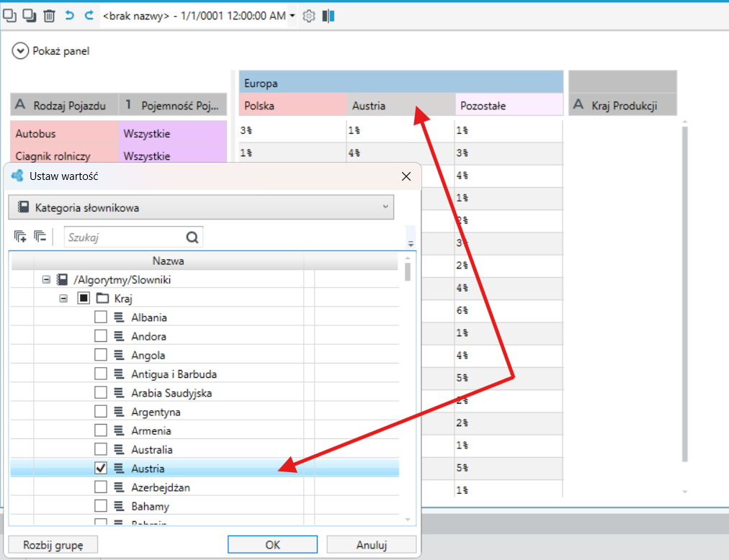Select the Polska column header
The height and width of the screenshot is (560, 729).
pyautogui.click(x=293, y=105)
